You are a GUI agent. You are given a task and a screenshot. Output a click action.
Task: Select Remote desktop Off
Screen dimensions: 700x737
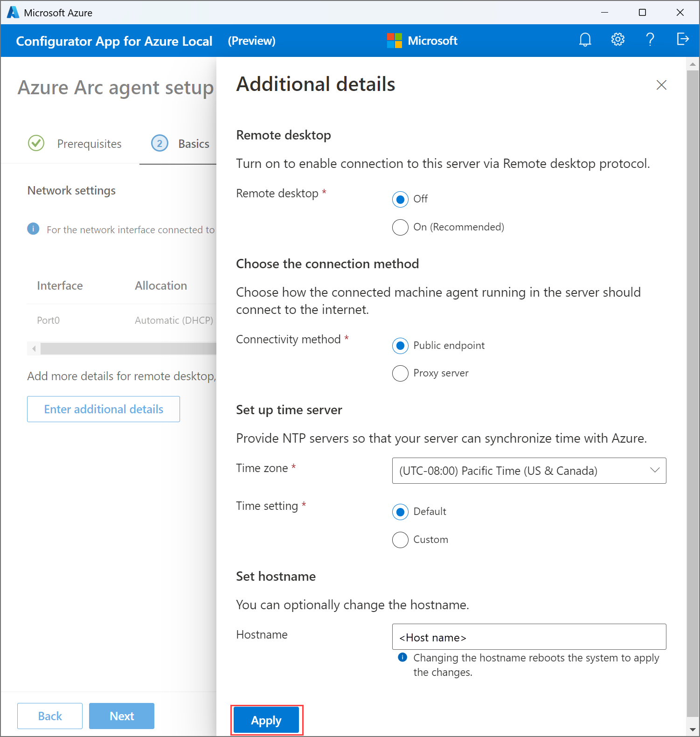click(x=400, y=200)
